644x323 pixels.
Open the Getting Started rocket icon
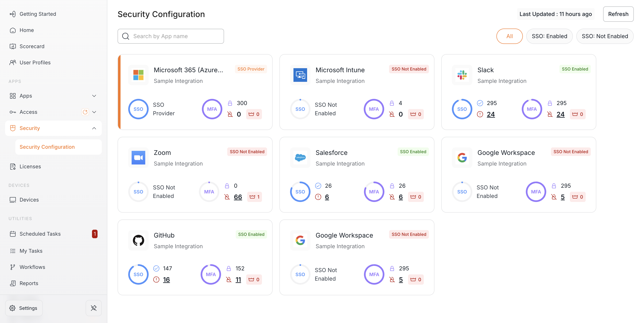pos(13,14)
